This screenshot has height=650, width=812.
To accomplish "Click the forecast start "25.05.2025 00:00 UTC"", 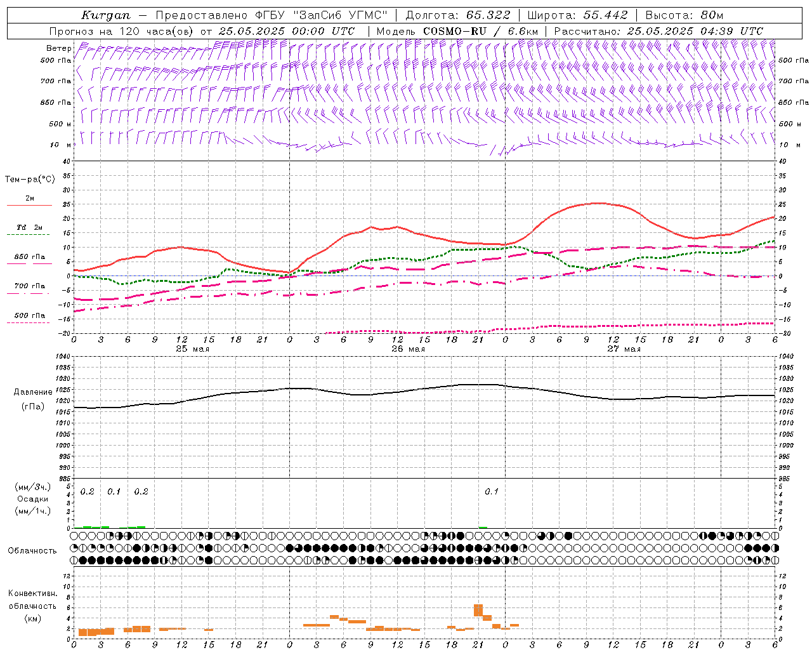I will pyautogui.click(x=286, y=30).
